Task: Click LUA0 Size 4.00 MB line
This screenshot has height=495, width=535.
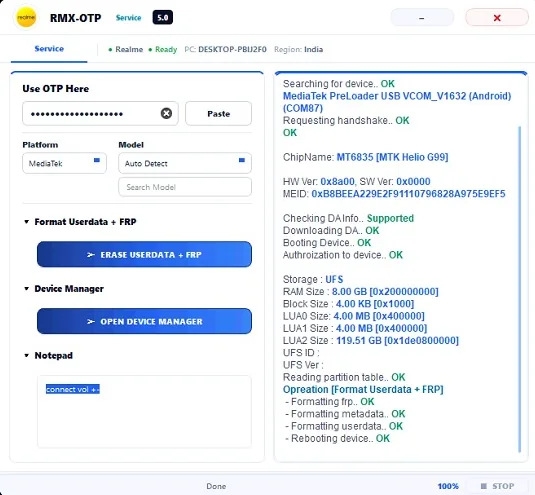Action: [353, 316]
